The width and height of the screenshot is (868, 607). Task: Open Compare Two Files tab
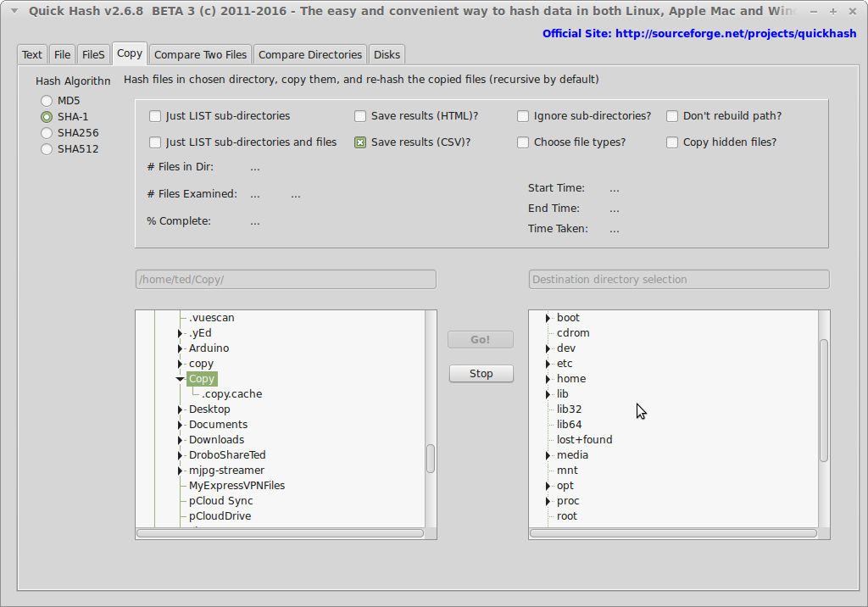tap(200, 55)
